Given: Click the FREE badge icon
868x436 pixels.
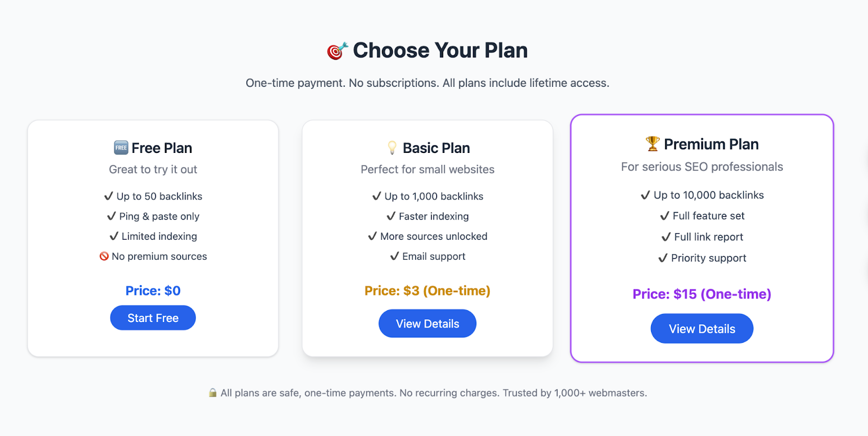Looking at the screenshot, I should 121,148.
